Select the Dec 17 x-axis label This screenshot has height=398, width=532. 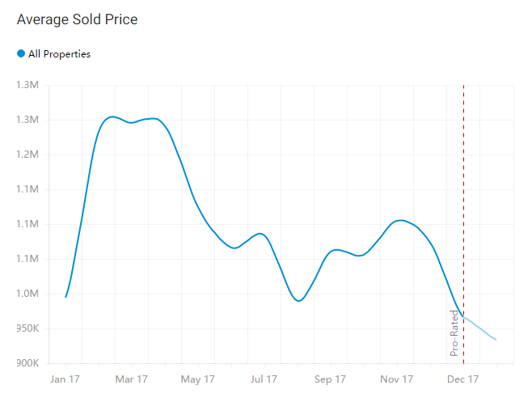coord(463,379)
